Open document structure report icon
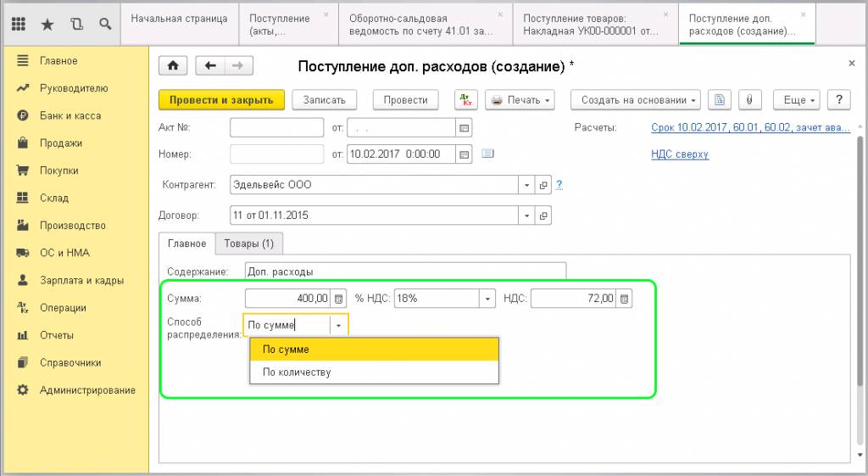Viewport: 868px width, 476px height. (x=719, y=100)
